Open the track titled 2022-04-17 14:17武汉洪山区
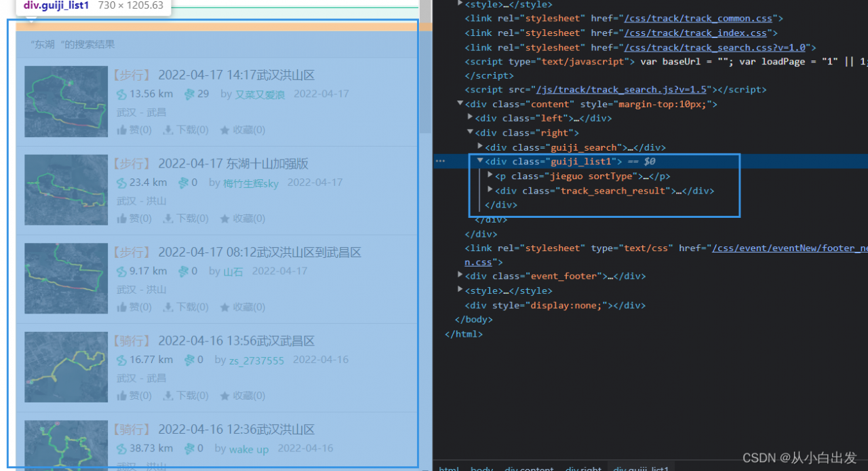Image resolution: width=868 pixels, height=471 pixels. (x=236, y=75)
